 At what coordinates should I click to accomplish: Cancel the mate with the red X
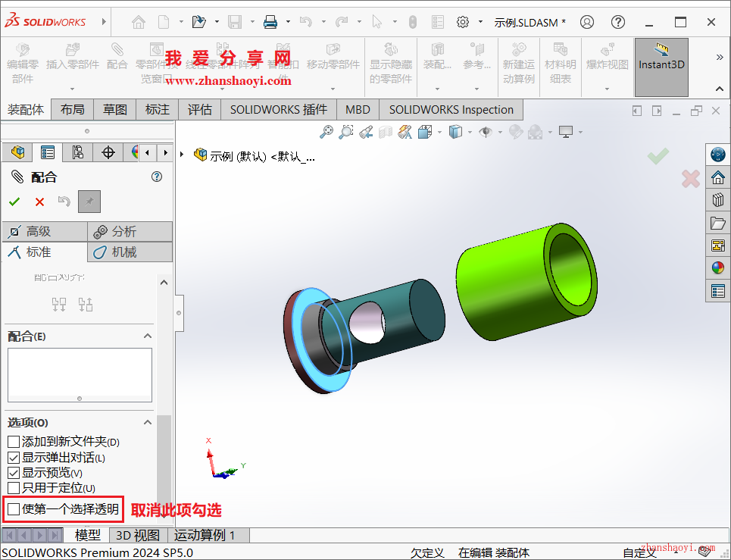[x=39, y=202]
